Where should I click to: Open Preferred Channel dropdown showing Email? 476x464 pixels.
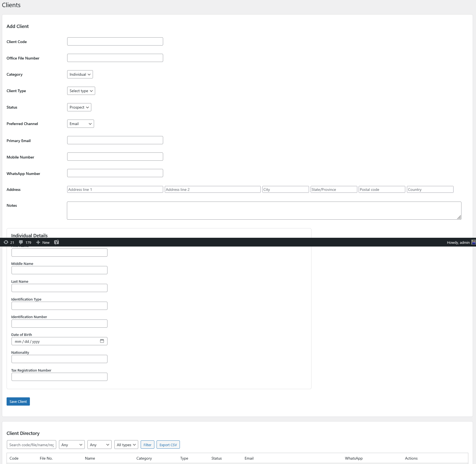point(81,124)
